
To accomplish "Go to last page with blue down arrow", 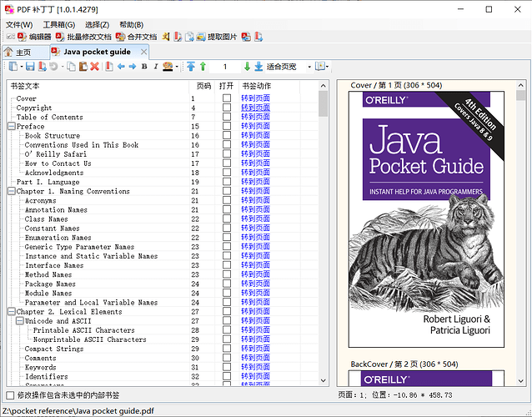I will point(258,66).
